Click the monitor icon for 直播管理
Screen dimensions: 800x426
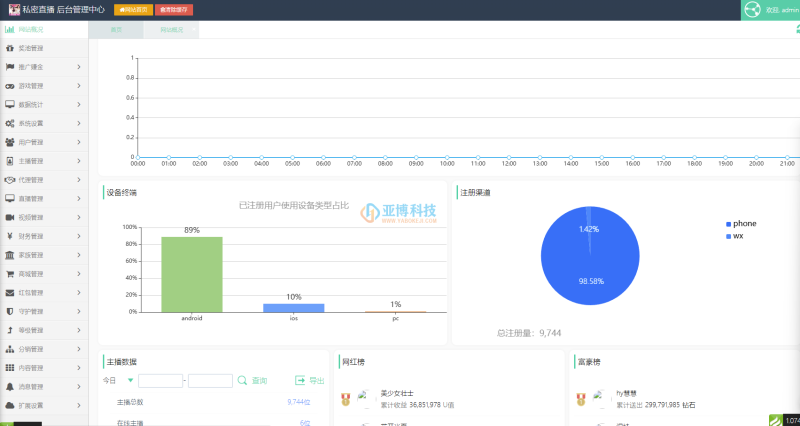click(9, 198)
